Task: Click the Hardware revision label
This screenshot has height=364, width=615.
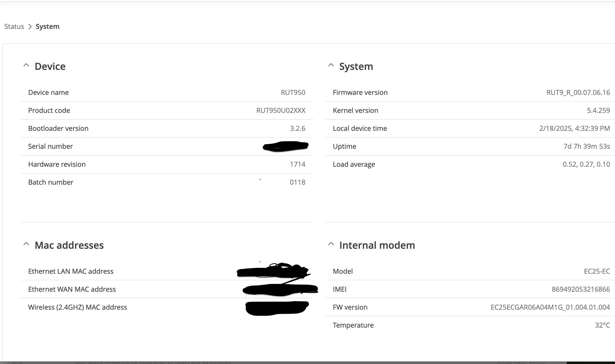Action: pos(57,164)
